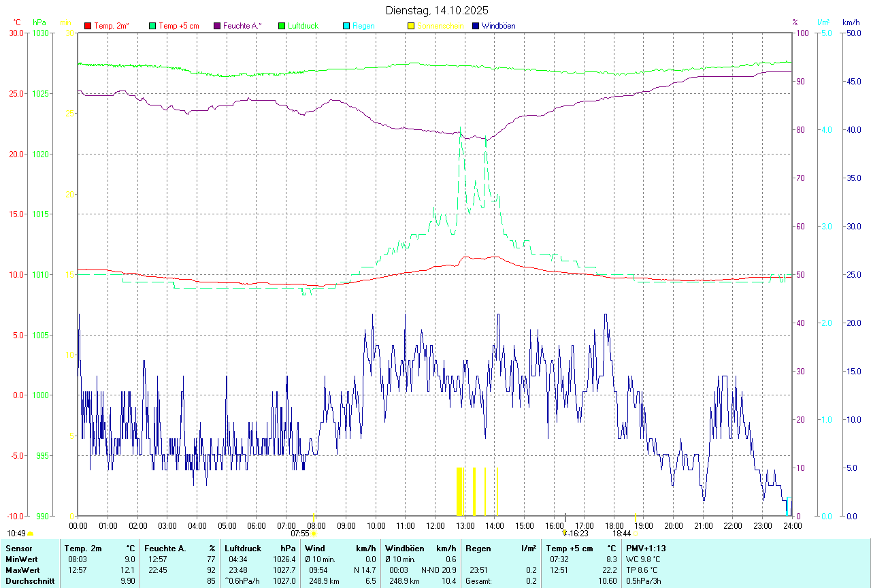Click the cyan Regen legend square

[347, 26]
